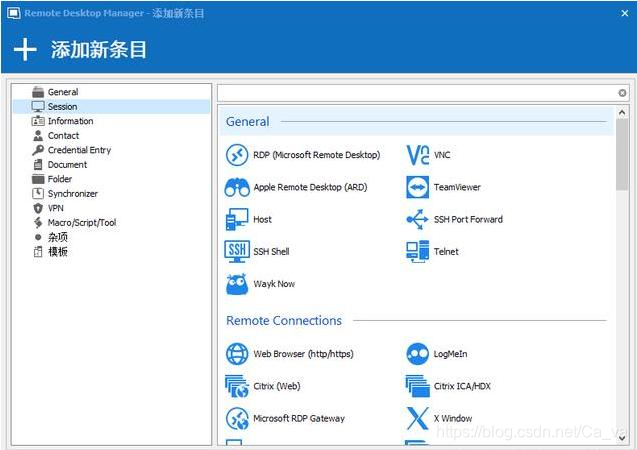Viewport: 637px width, 450px height.
Task: Select the Session category label
Action: [x=63, y=107]
